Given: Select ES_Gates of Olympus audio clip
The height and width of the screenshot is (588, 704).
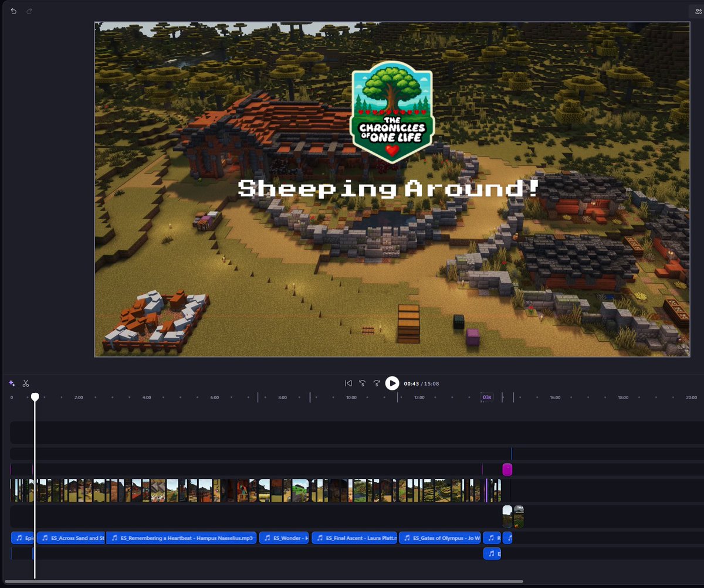Looking at the screenshot, I should (x=440, y=538).
